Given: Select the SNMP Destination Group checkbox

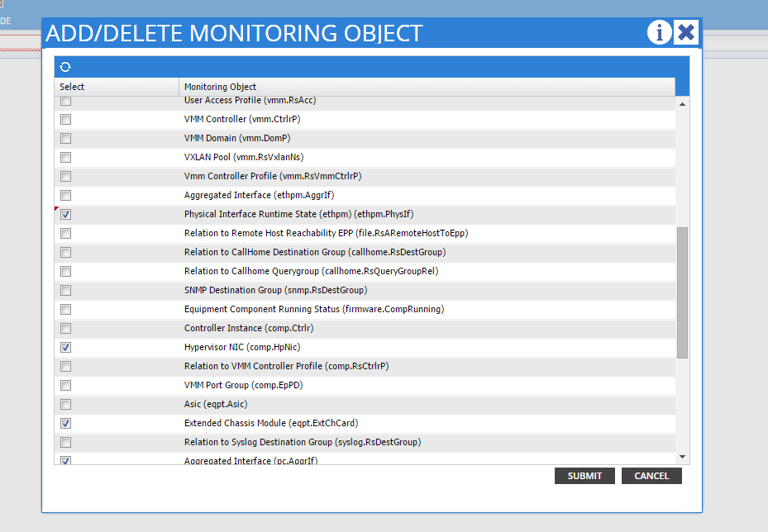Looking at the screenshot, I should click(x=66, y=291).
